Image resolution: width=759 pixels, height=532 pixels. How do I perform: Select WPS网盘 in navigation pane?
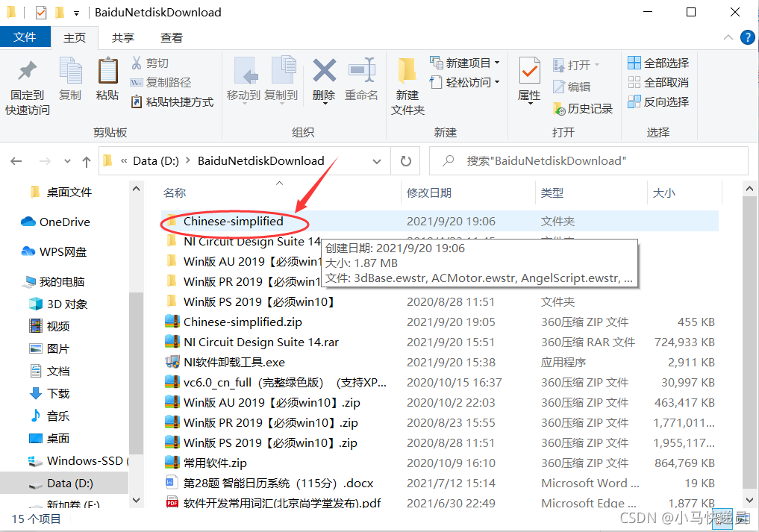(x=54, y=251)
